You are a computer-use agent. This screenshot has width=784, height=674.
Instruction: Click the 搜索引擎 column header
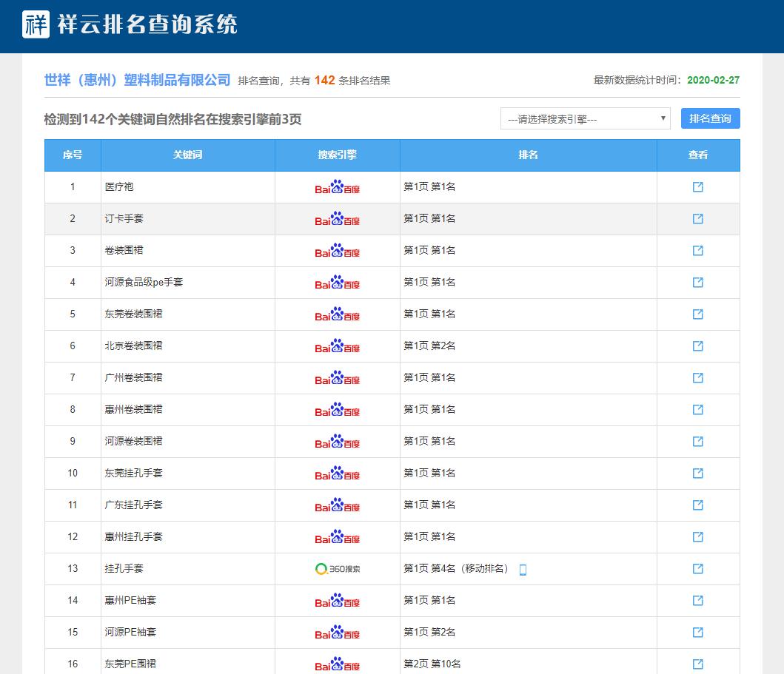click(337, 155)
